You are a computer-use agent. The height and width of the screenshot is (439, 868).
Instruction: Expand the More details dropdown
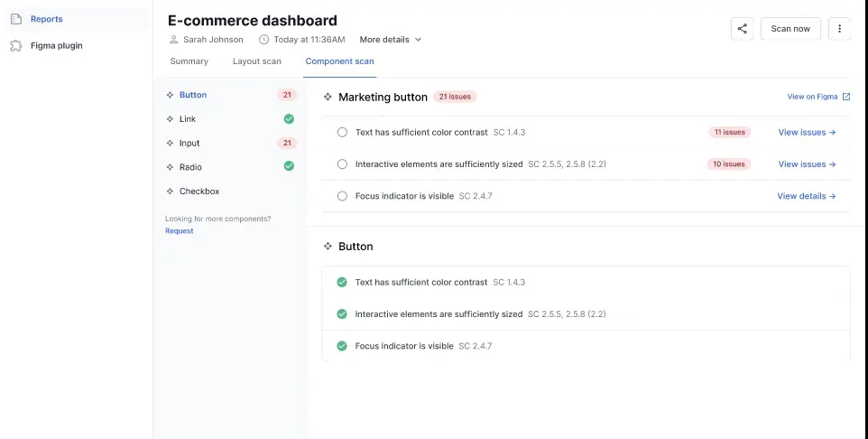point(390,40)
